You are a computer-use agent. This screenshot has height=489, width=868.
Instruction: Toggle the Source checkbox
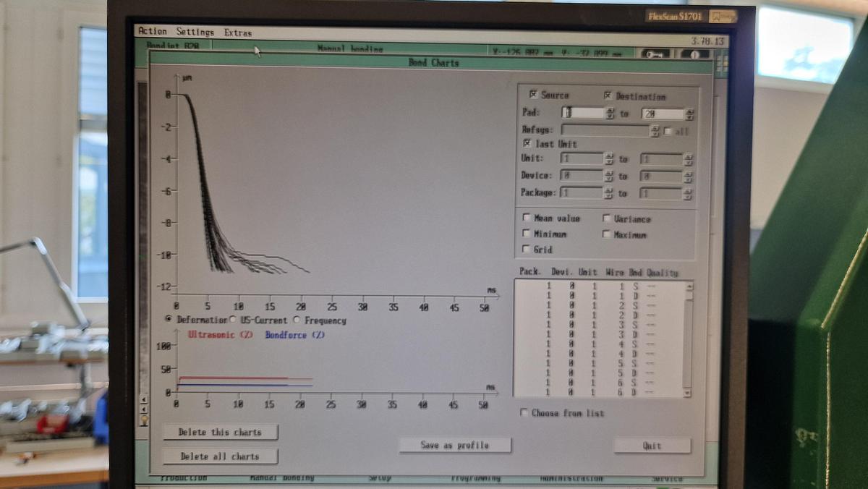pos(533,94)
